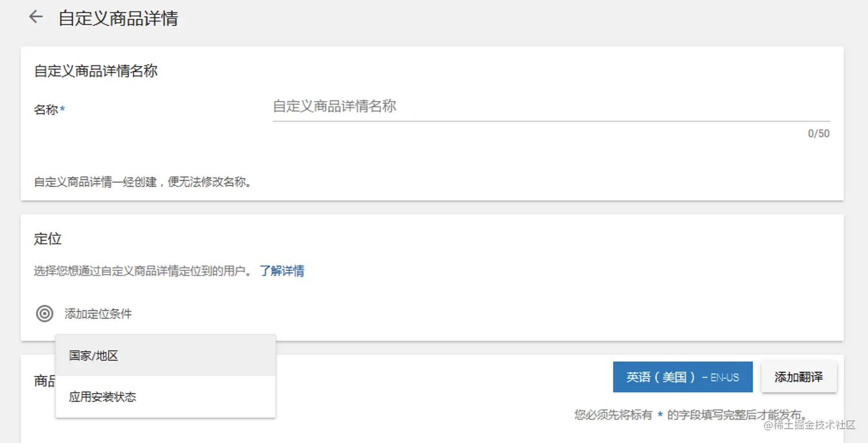Open the 了解详情 link

tap(282, 271)
